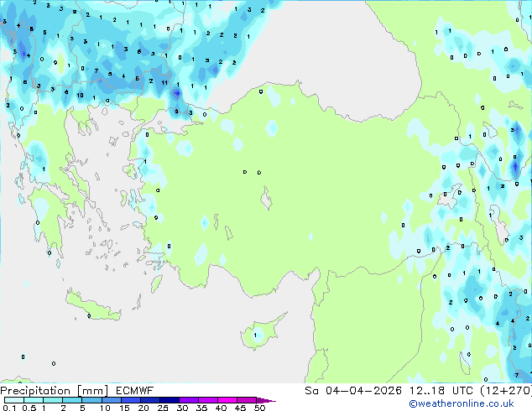Screen dimensions: 532x411
Task: Click the 25–30 mm dark navy legend box
Action: 170,400
